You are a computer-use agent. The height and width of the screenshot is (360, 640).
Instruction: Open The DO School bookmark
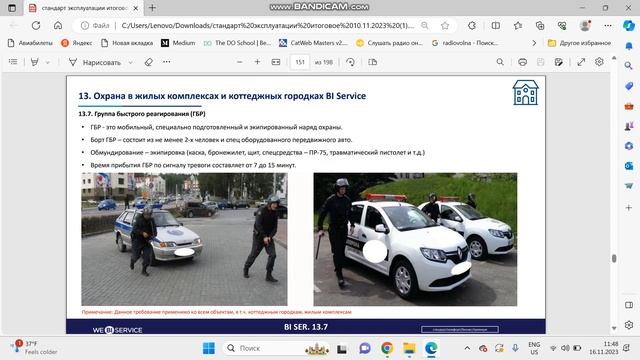(x=237, y=43)
